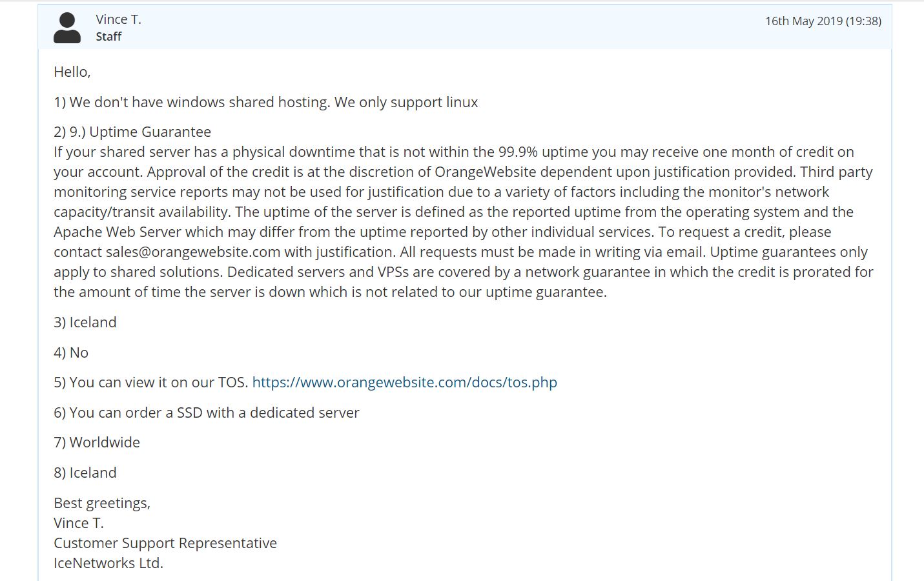This screenshot has height=581, width=924.
Task: Click the '3) Iceland' answer
Action: [85, 322]
